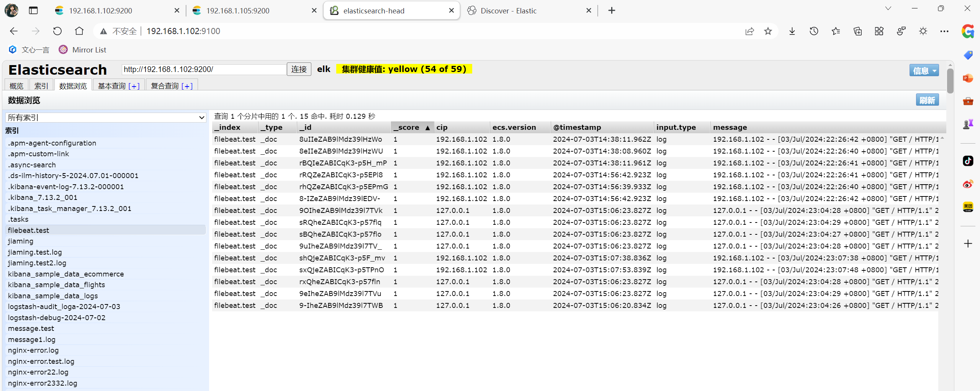Select the kibana_sample_data_flights index
Viewport: 980px width, 391px height.
(x=106, y=285)
